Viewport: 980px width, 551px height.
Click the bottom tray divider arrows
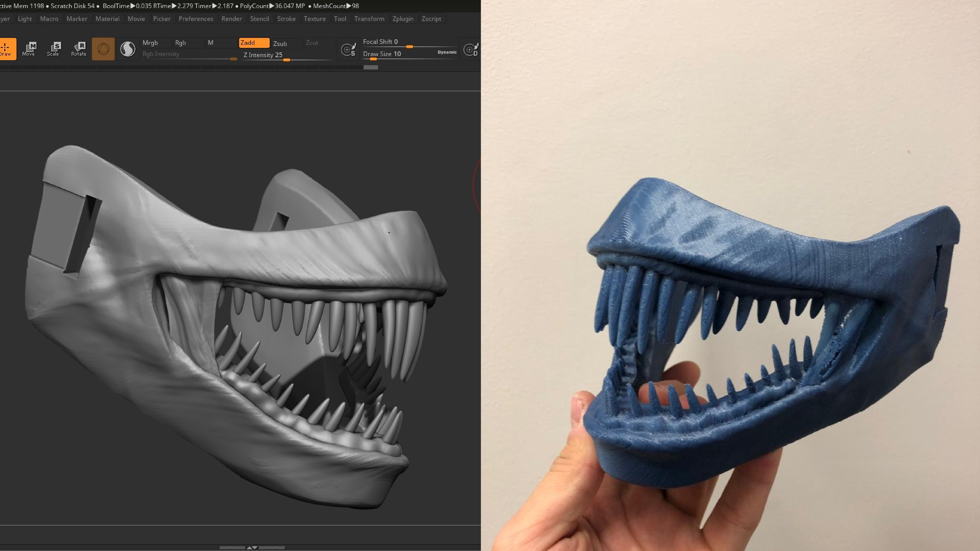click(x=252, y=548)
